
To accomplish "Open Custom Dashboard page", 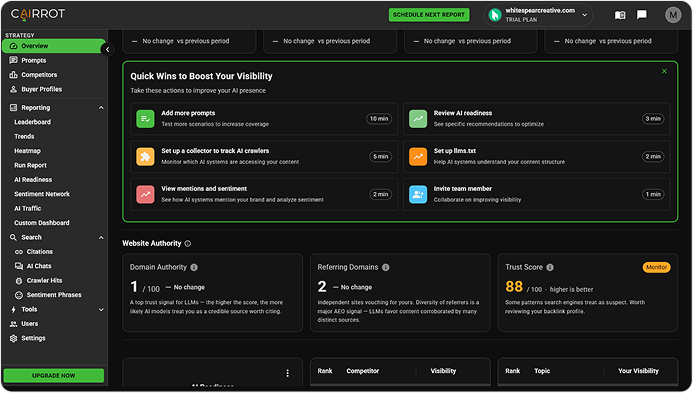I will pos(42,223).
